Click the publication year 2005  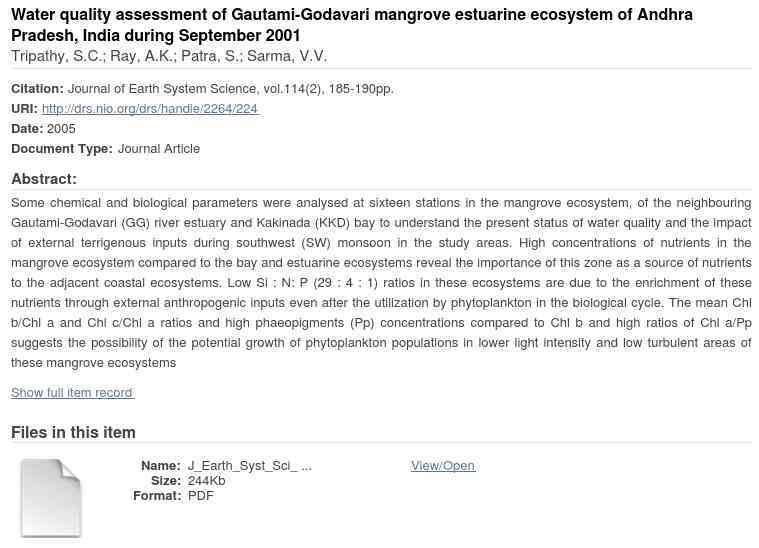pos(61,129)
